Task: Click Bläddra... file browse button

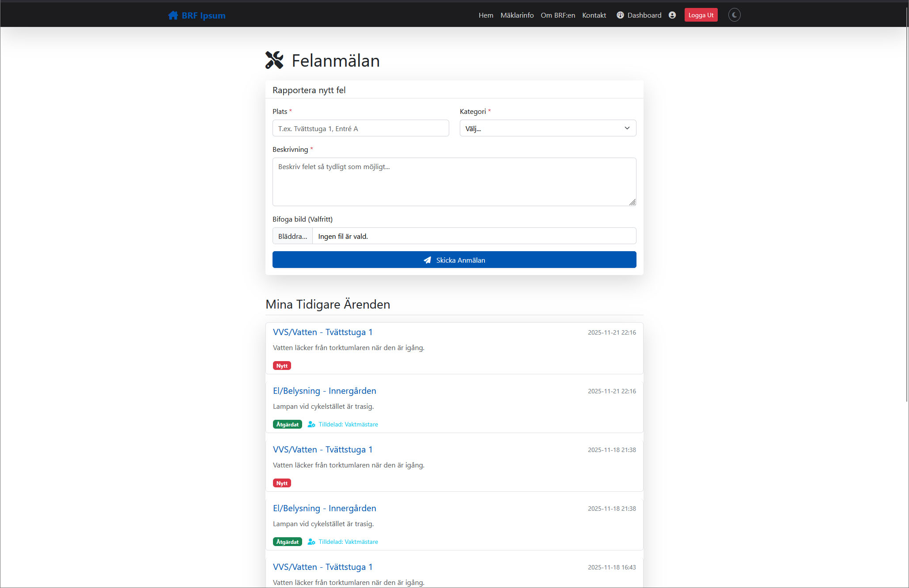Action: point(292,236)
